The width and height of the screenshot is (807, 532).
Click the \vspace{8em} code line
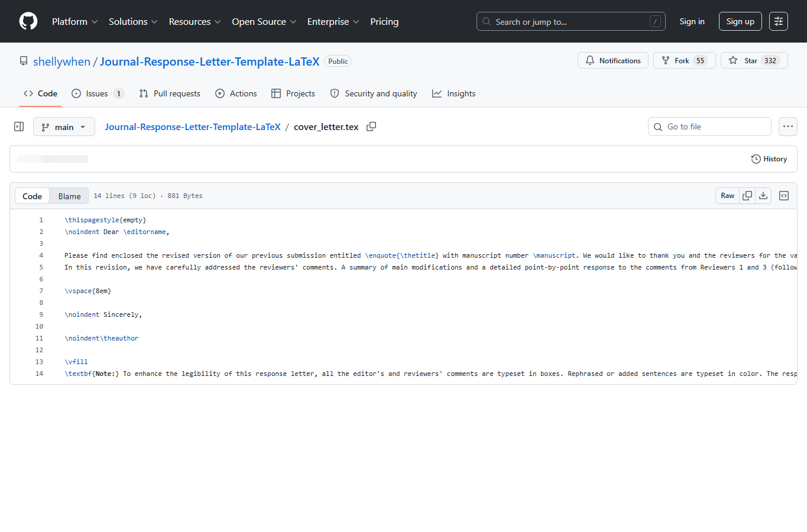pyautogui.click(x=87, y=291)
